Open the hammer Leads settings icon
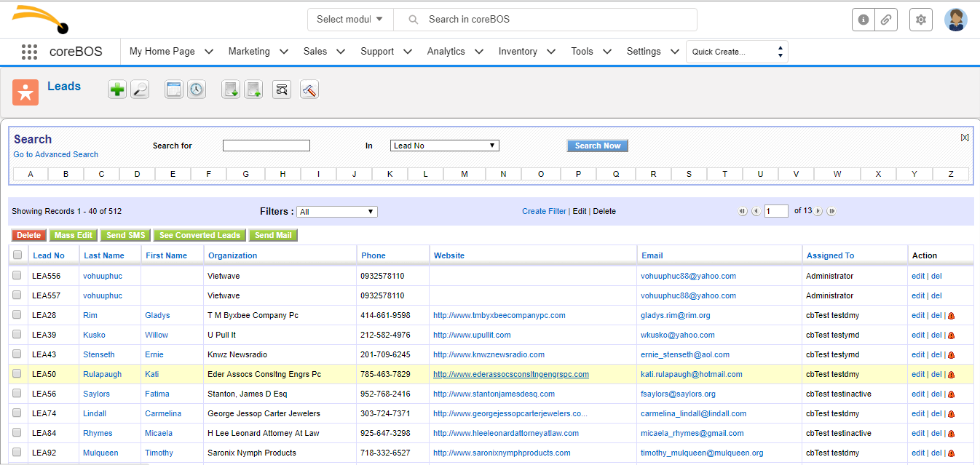 point(309,90)
